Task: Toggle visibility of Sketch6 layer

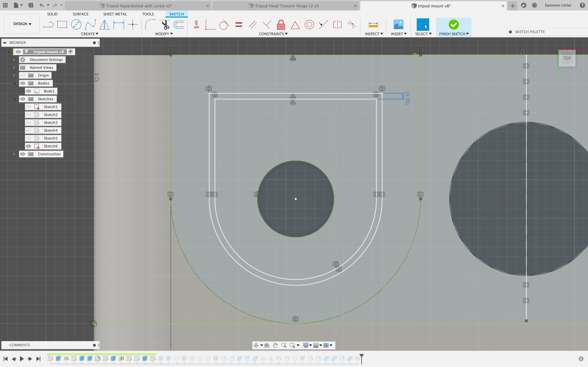Action: click(28, 146)
